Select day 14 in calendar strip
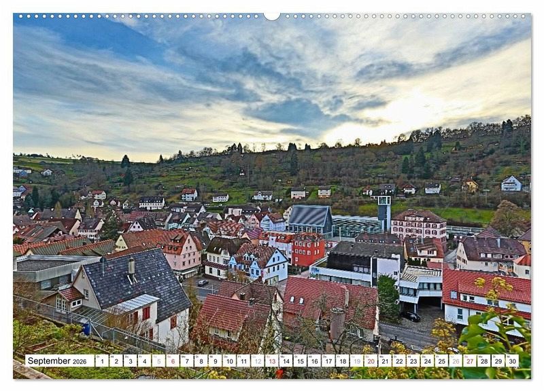Image resolution: width=544 pixels, height=392 pixels. tap(286, 361)
